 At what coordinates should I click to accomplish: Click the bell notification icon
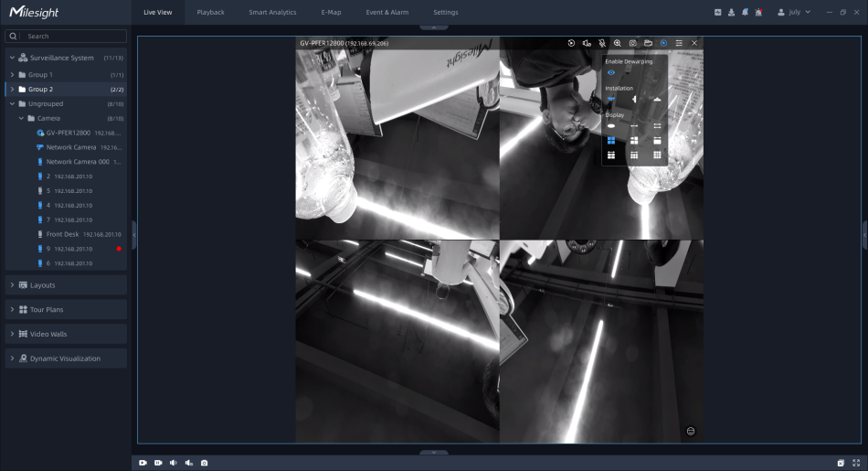[x=745, y=12]
